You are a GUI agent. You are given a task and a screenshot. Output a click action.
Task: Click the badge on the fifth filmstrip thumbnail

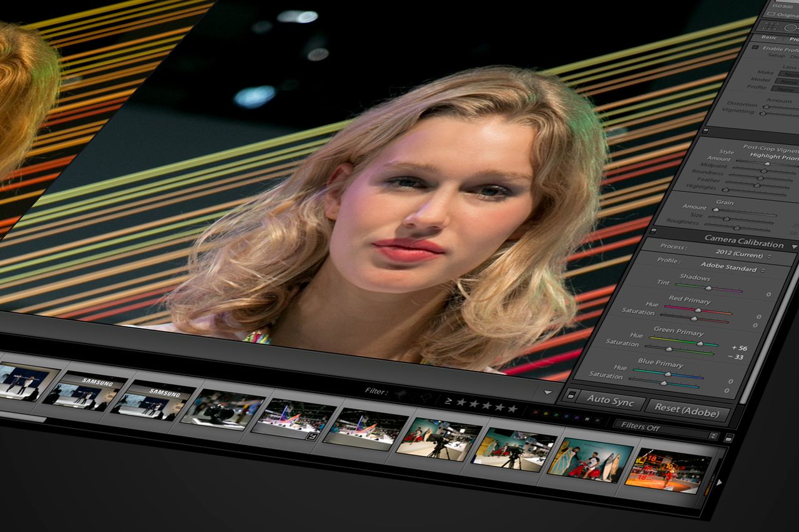[311, 436]
